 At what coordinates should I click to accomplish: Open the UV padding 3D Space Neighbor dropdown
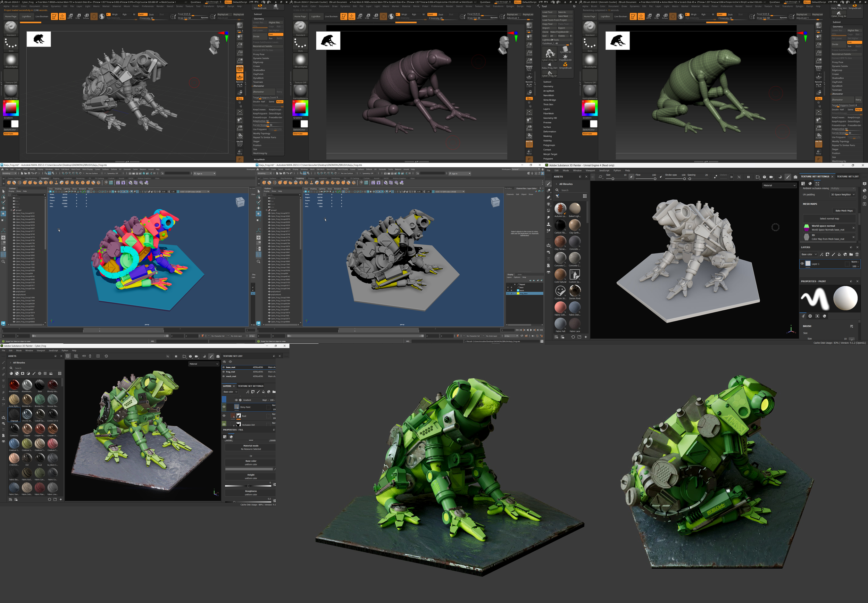click(842, 194)
